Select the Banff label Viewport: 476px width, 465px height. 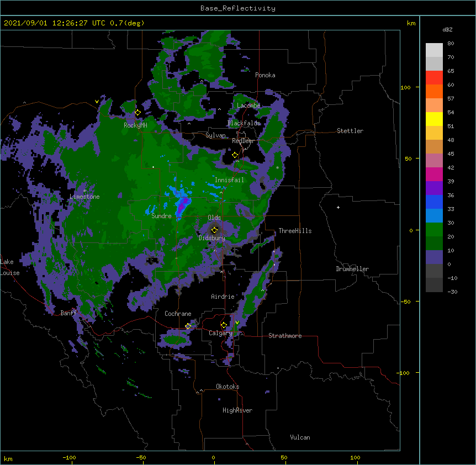(x=68, y=313)
